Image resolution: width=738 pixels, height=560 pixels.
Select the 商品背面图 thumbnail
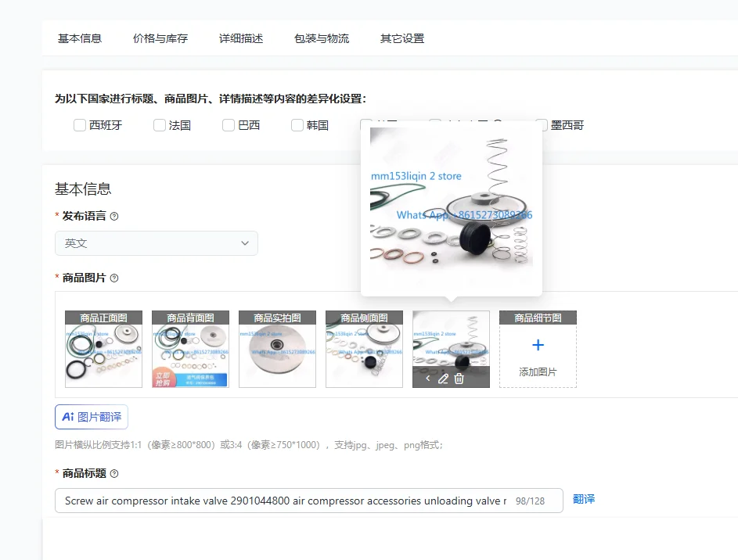pyautogui.click(x=190, y=349)
